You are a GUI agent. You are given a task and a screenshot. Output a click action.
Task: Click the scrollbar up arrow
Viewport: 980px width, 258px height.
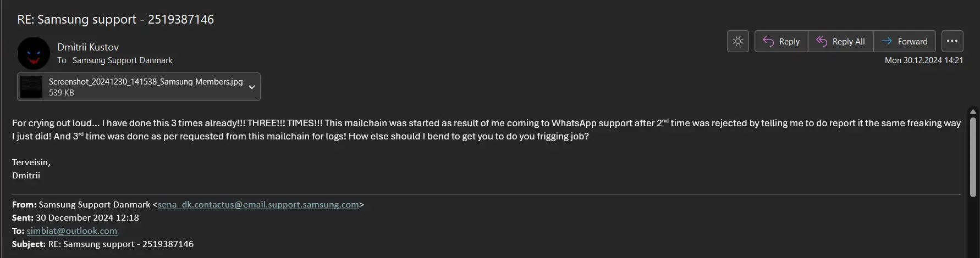(973, 111)
